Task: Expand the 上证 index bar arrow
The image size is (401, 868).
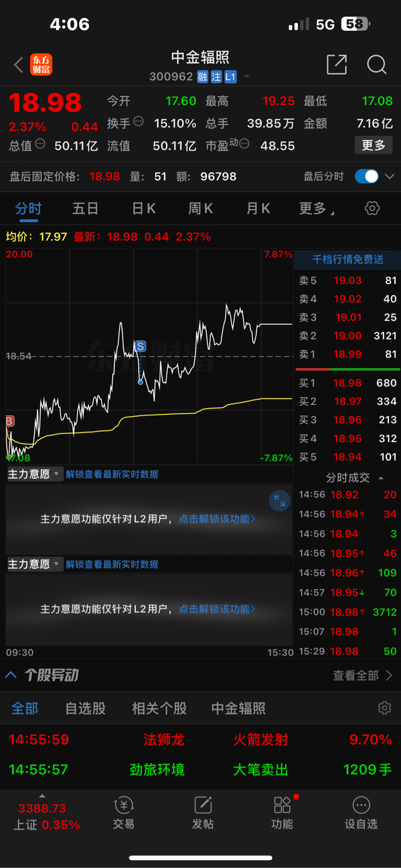Action: point(42,796)
